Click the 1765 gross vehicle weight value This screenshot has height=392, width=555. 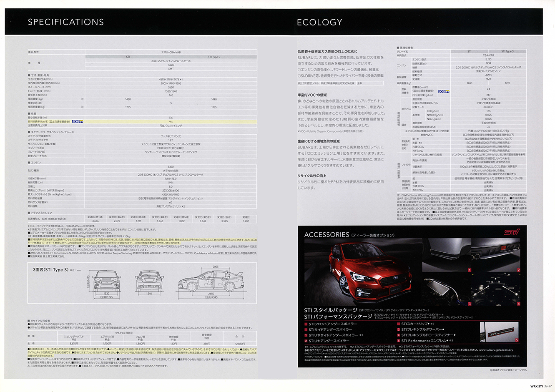(x=214, y=107)
